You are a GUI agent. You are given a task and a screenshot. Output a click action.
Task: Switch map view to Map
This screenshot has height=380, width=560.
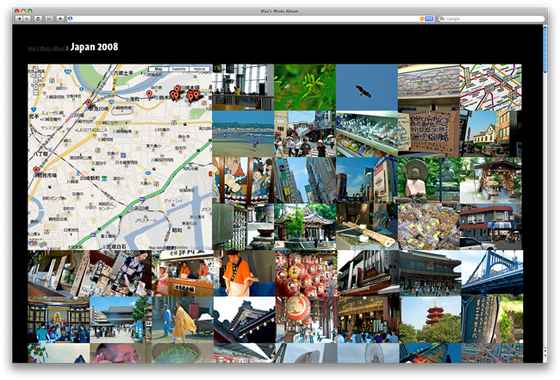click(x=158, y=69)
